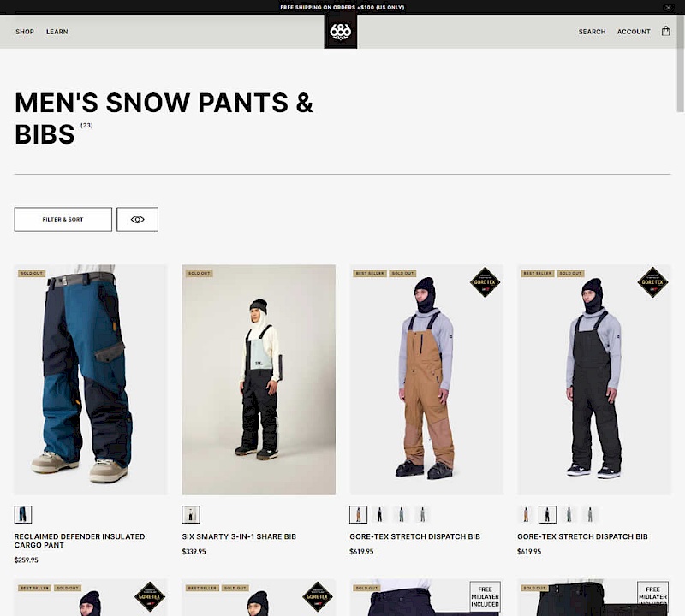Click the tan Gore-Tex Stretch Dispatch Bib photo
This screenshot has height=616, width=685.
point(426,379)
